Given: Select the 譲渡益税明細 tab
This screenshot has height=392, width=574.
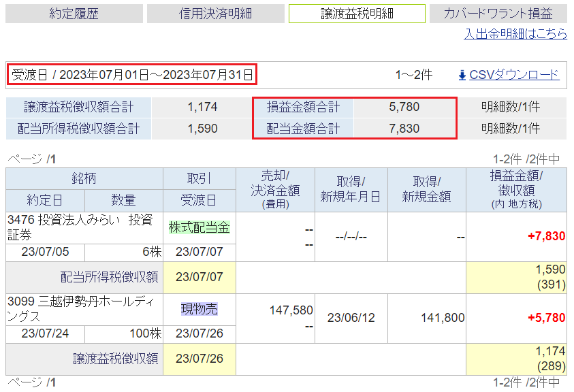Looking at the screenshot, I should click(x=357, y=14).
